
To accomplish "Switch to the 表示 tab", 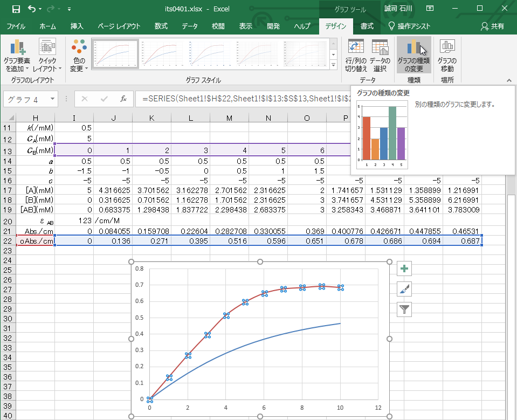I will click(x=246, y=26).
